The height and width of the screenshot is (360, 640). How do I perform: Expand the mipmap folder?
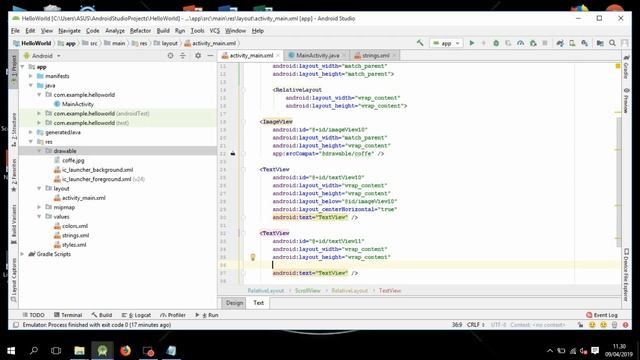point(39,207)
